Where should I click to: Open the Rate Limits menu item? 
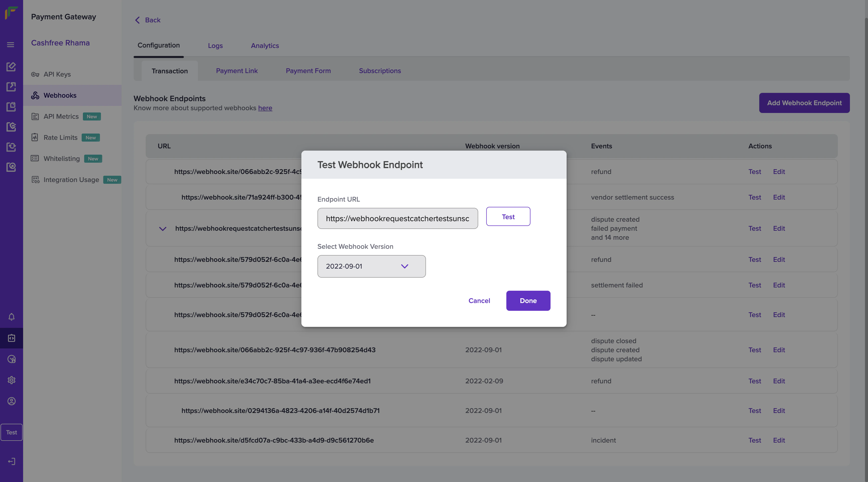point(60,137)
